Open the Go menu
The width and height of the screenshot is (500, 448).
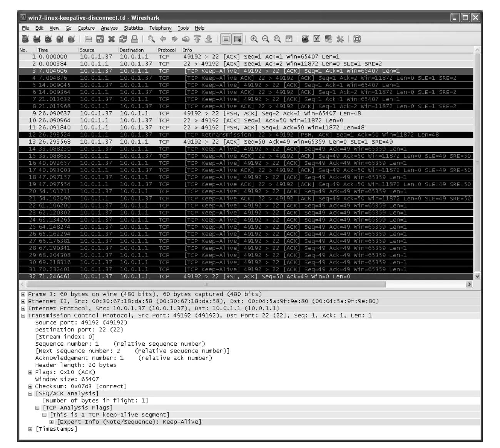click(69, 28)
